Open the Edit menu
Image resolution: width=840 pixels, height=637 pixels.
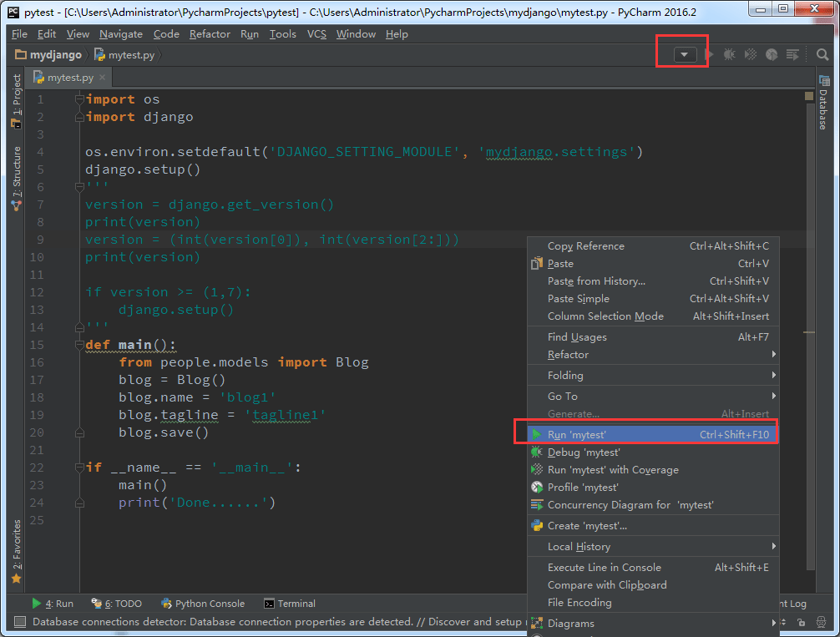click(47, 33)
